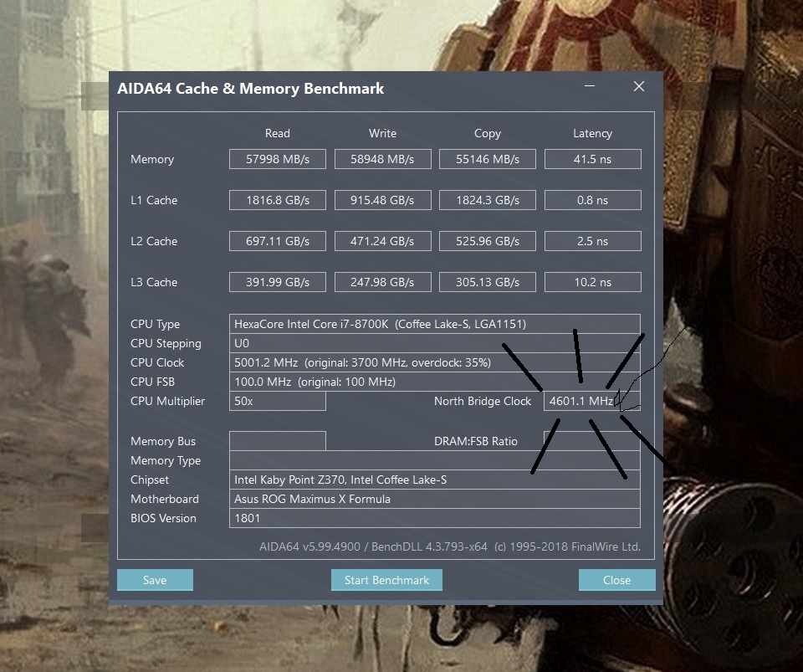Viewport: 803px width, 672px height.
Task: Click the empty Memory Bus field
Action: (x=278, y=441)
